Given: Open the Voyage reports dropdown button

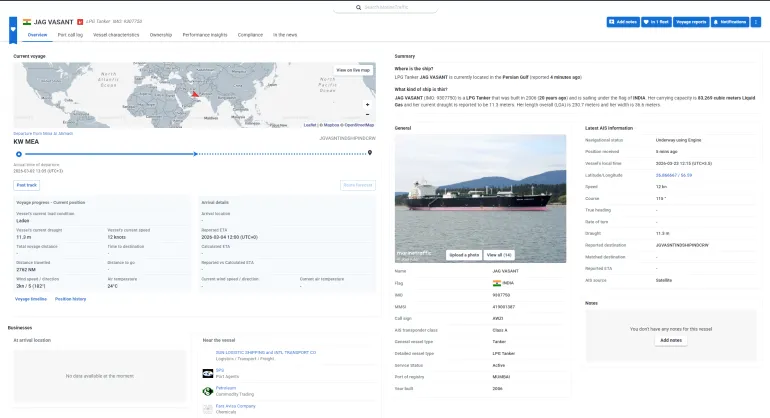Looking at the screenshot, I should 691,21.
